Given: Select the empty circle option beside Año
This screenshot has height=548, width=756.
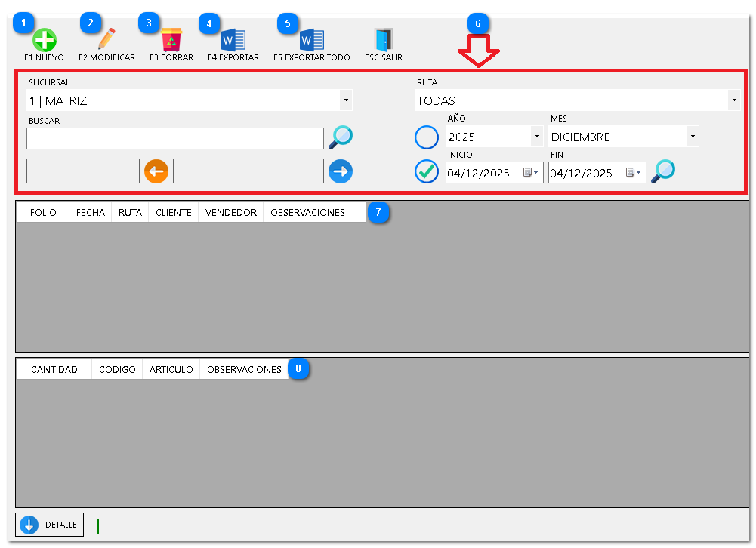Looking at the screenshot, I should tap(427, 137).
